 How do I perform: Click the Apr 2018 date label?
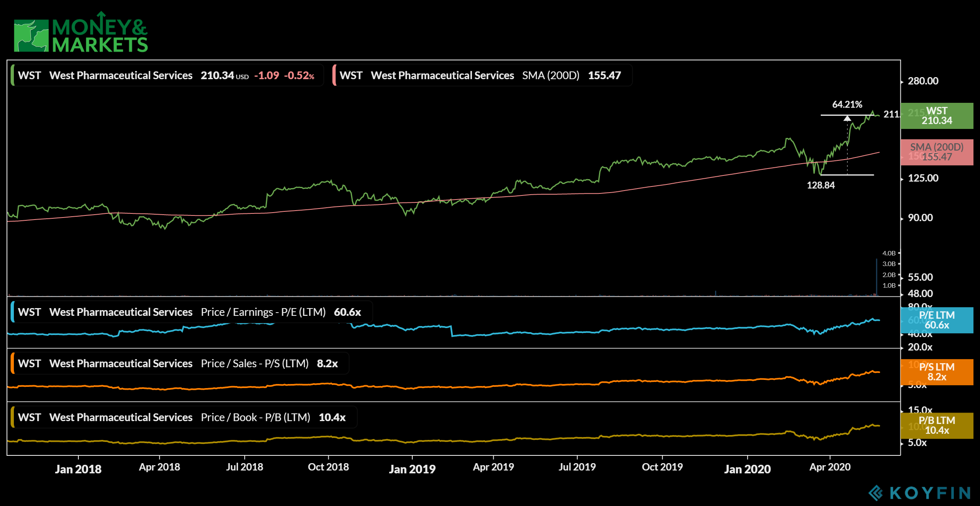(x=159, y=467)
